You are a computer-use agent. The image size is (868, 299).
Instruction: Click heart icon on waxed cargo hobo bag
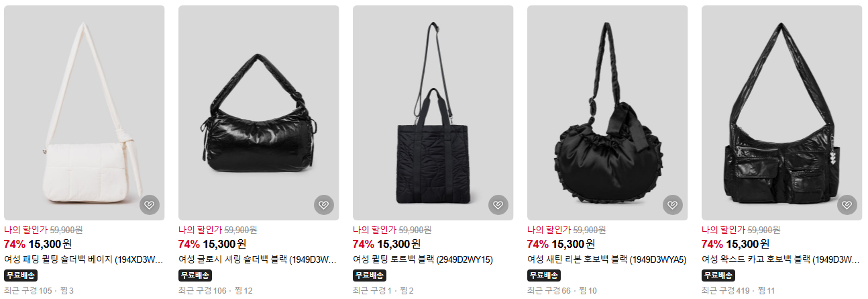pyautogui.click(x=847, y=205)
